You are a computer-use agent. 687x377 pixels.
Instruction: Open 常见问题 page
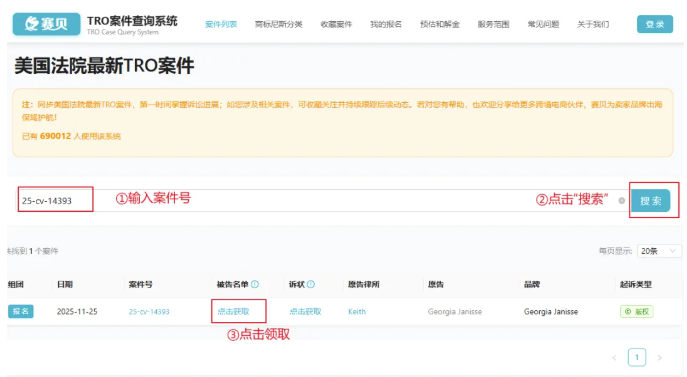[x=543, y=24]
